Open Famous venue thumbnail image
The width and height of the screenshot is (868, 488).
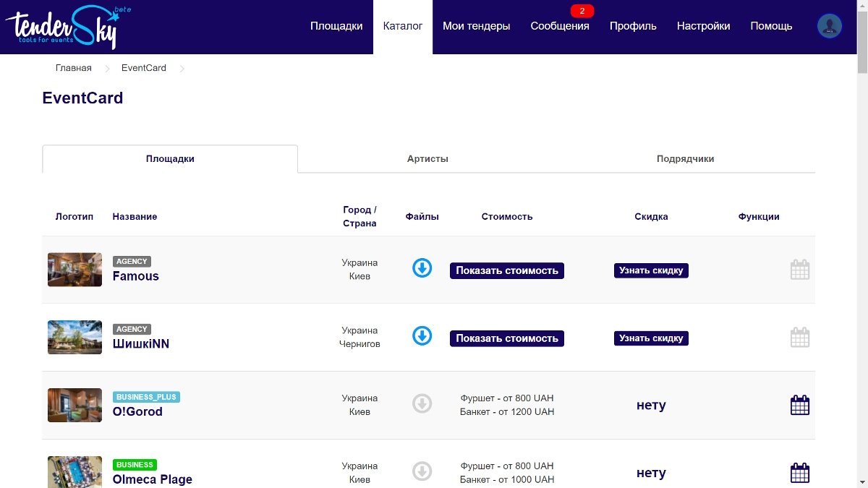[75, 270]
